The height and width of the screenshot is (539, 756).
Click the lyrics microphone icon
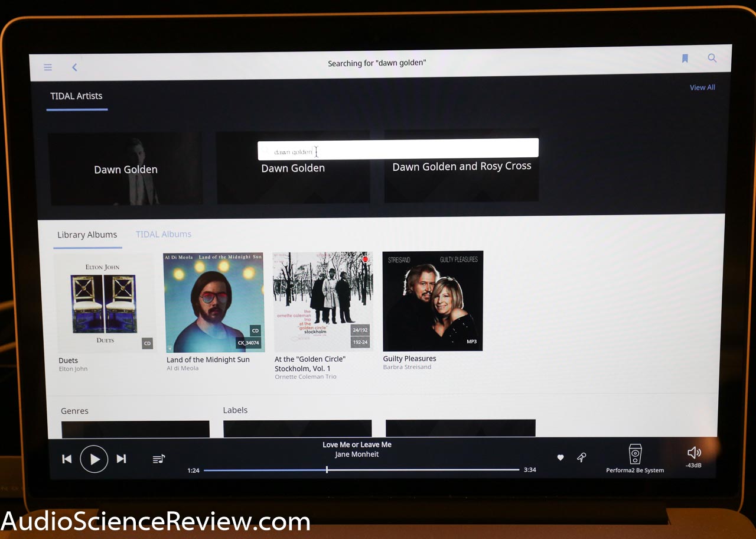581,457
